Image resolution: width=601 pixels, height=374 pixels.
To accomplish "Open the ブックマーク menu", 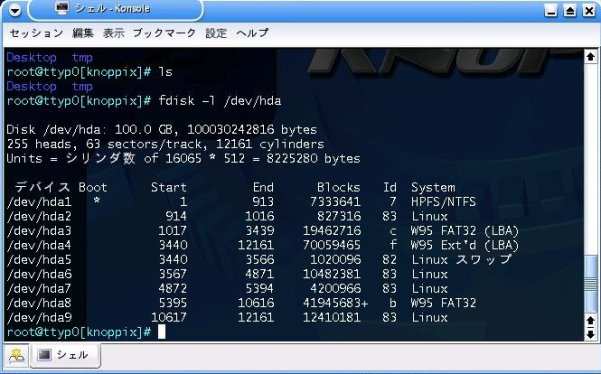I will coord(164,33).
